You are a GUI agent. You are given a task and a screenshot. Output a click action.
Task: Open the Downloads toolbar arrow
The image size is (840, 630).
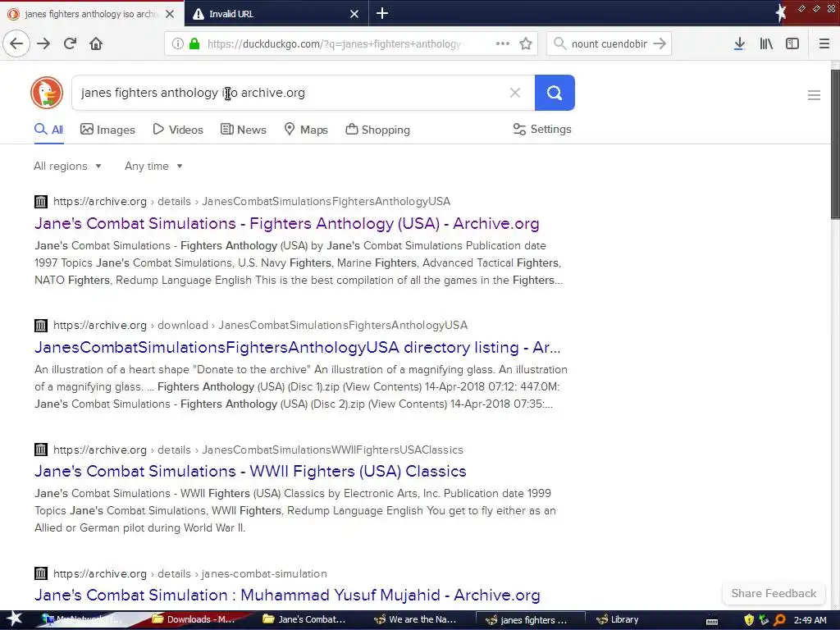pos(739,43)
